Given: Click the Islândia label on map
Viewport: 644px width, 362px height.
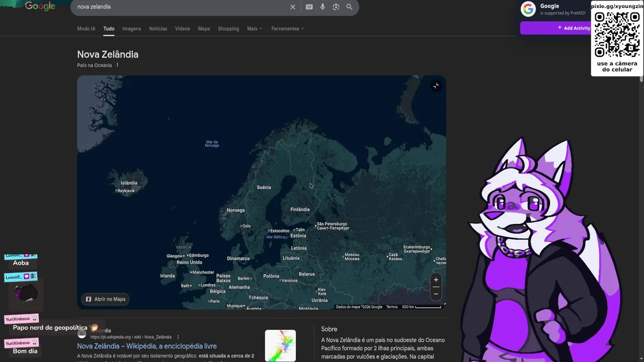Looking at the screenshot, I should tap(129, 183).
